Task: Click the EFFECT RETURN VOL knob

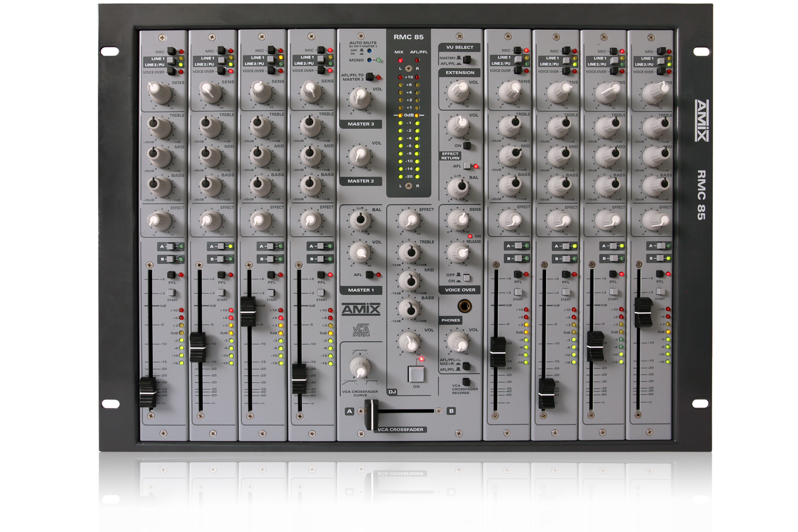Action: click(x=458, y=126)
